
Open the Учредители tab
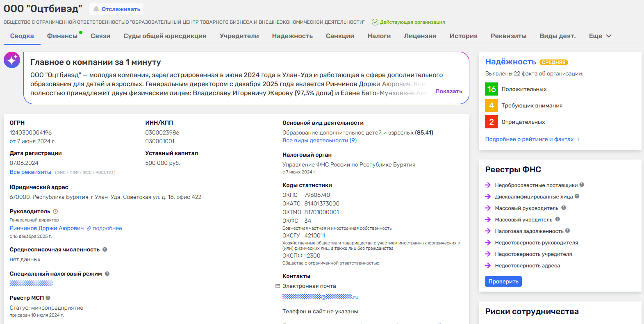tap(239, 36)
